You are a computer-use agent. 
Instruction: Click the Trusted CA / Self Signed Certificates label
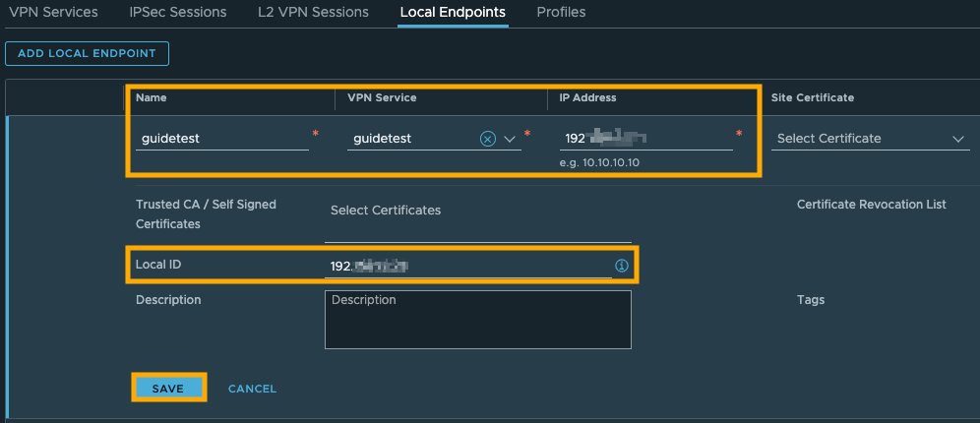[206, 213]
